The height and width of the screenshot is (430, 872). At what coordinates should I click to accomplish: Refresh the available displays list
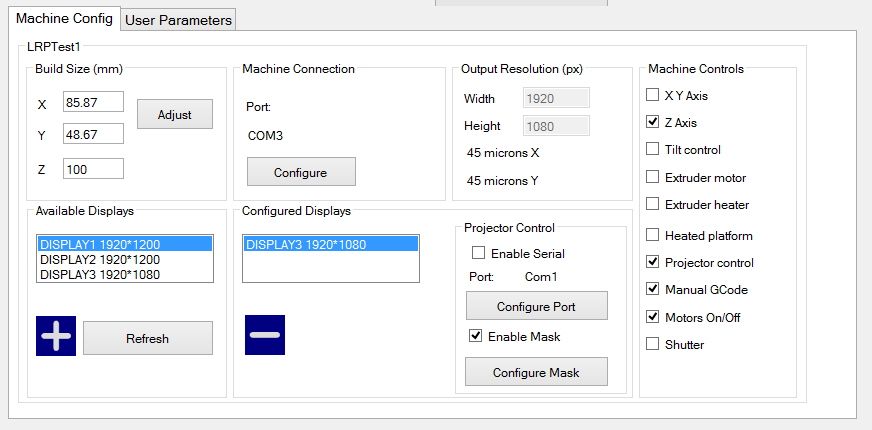click(x=147, y=338)
